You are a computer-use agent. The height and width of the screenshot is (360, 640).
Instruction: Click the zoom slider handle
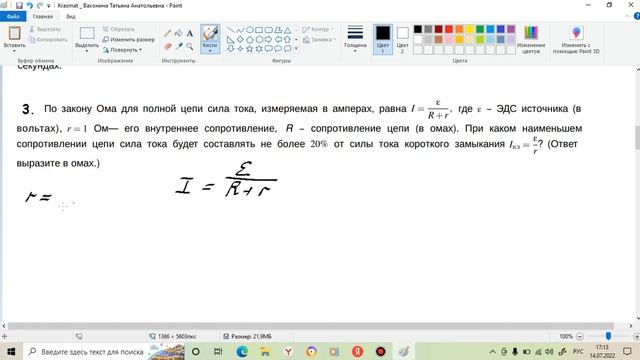tap(608, 336)
